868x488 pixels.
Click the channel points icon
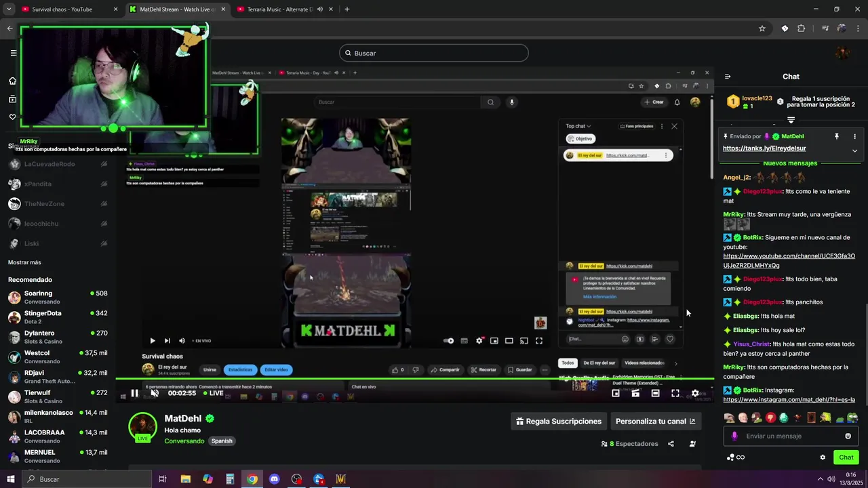tap(735, 457)
